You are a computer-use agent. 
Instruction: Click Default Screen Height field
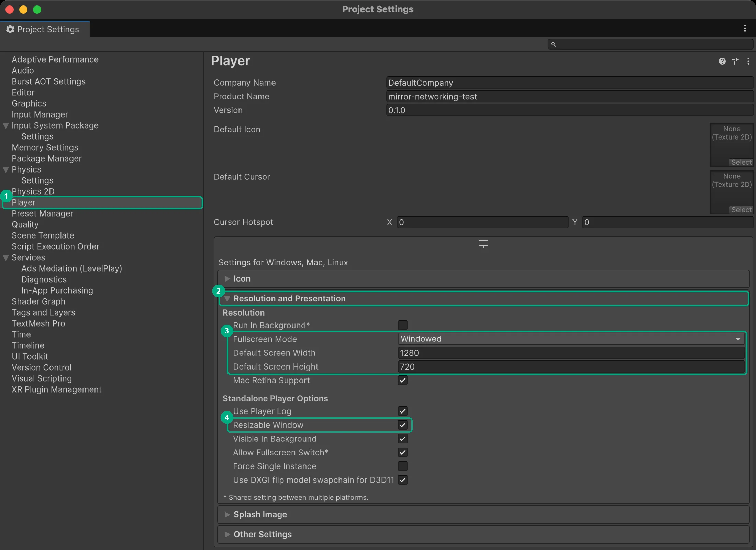tap(571, 367)
